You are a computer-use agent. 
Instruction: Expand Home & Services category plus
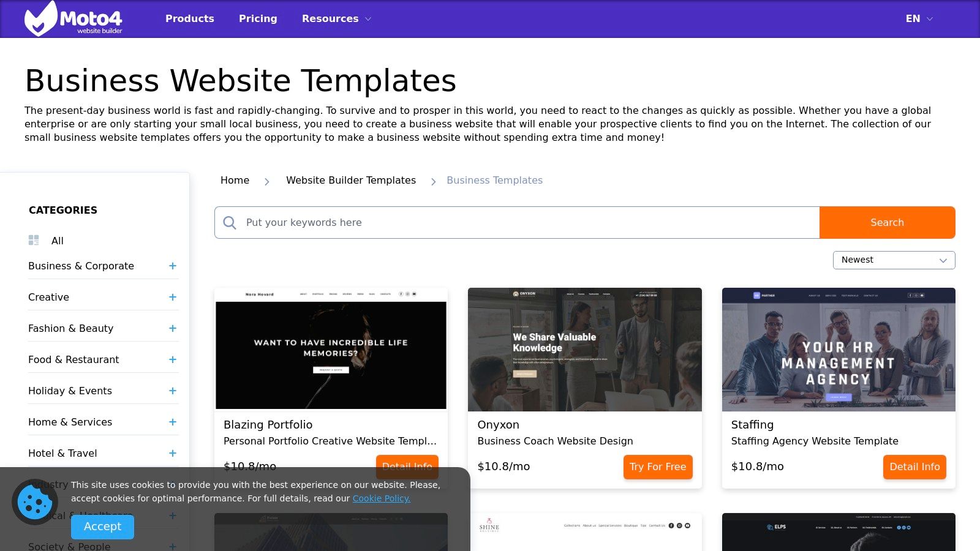pyautogui.click(x=173, y=422)
